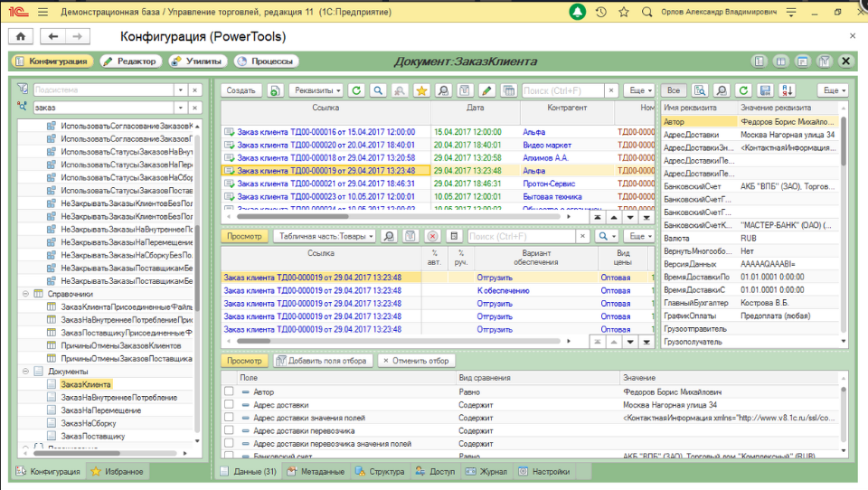Open the Избранное tab
This screenshot has height=490, width=868.
coord(117,472)
